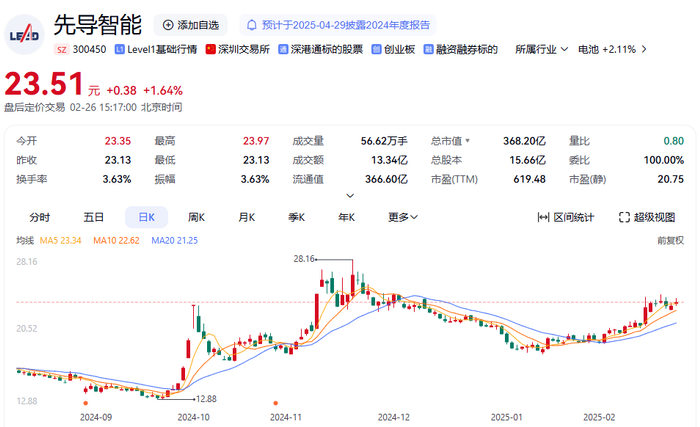
Task: Click the 流通值 value 366.60亿
Action: [x=387, y=180]
